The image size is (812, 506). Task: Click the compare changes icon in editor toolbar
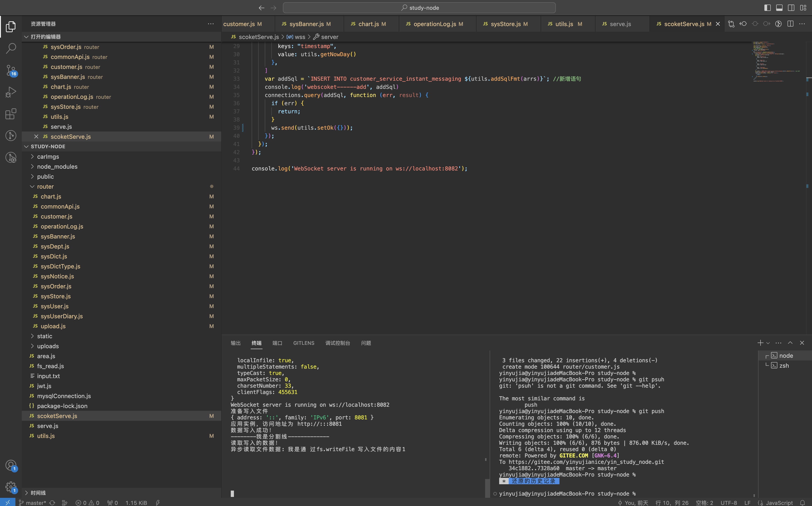tap(731, 24)
